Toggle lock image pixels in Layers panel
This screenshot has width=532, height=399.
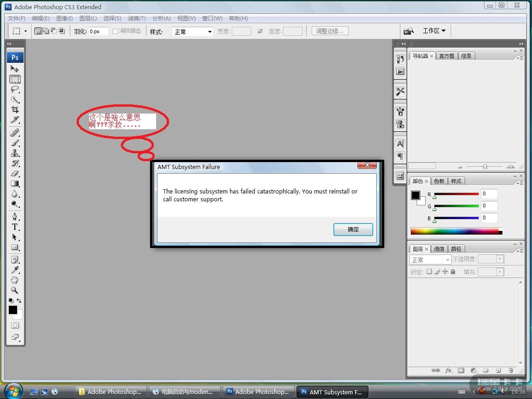(x=437, y=272)
